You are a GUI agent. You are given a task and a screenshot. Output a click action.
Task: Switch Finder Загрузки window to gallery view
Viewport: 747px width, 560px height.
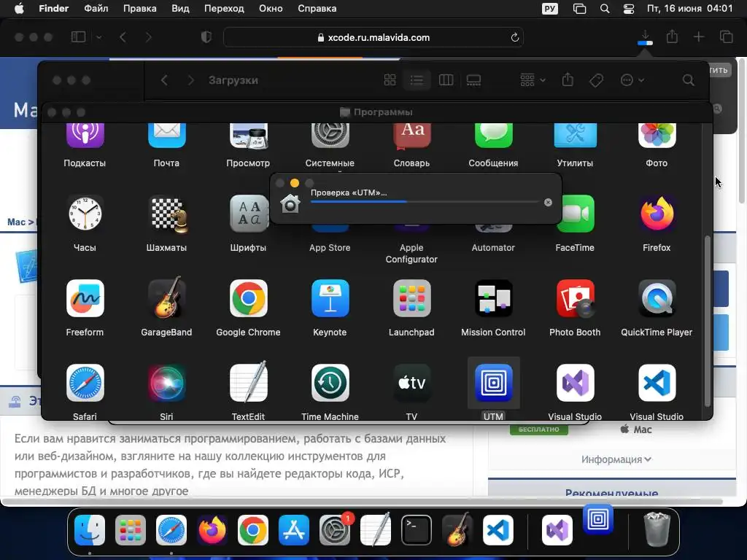pos(473,80)
